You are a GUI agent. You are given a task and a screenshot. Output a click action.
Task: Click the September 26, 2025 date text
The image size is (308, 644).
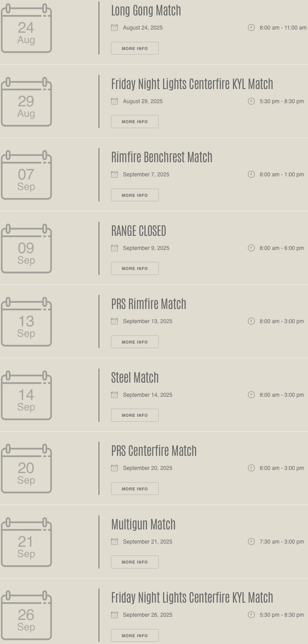(147, 615)
